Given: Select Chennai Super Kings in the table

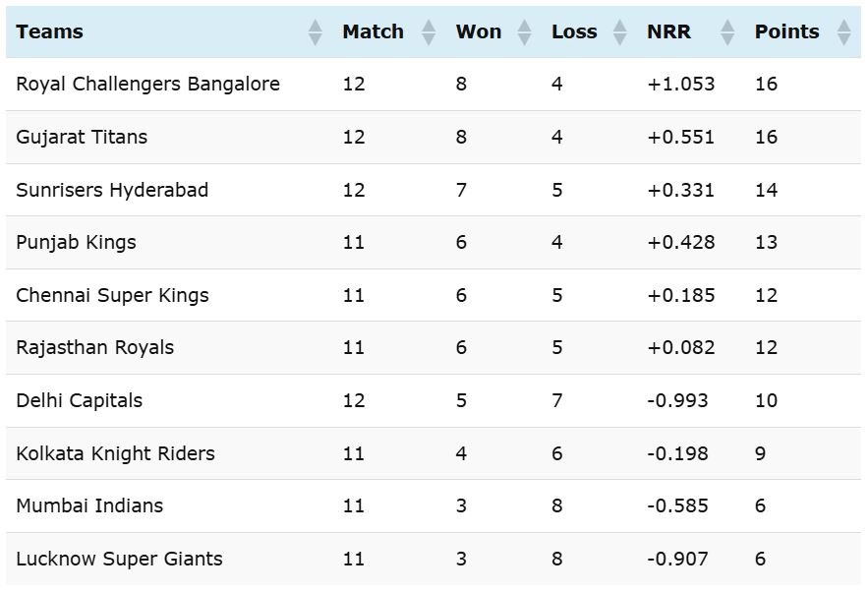Looking at the screenshot, I should pos(112,295).
